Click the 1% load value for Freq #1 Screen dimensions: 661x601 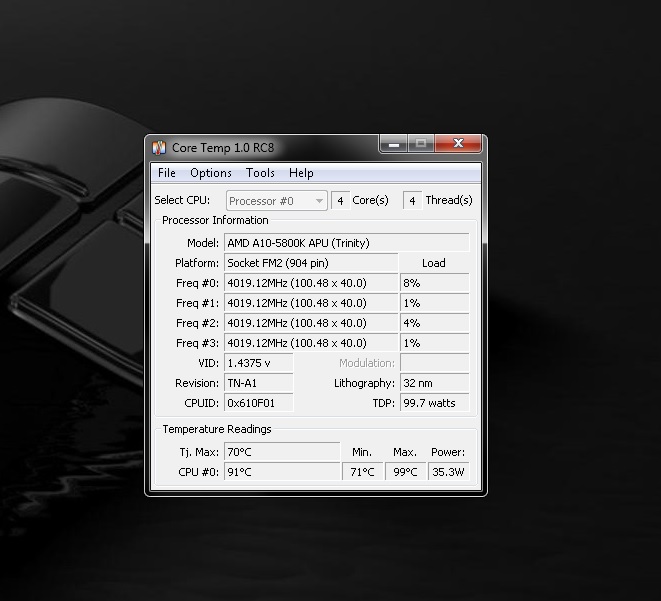coord(435,303)
